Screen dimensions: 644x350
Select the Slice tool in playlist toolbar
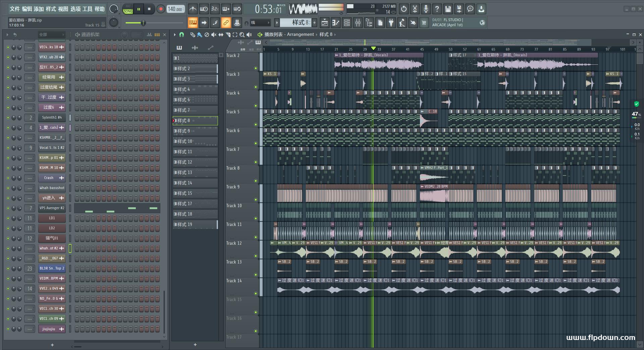pyautogui.click(x=228, y=35)
